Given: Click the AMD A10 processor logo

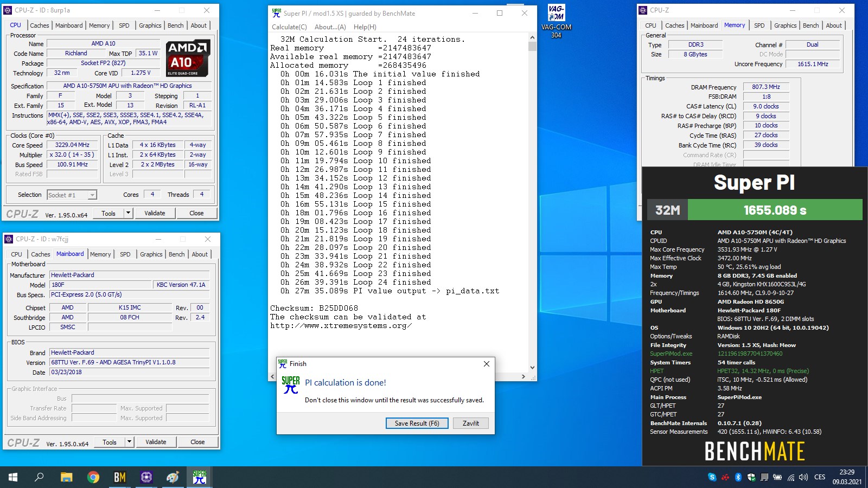Looking at the screenshot, I should point(188,57).
